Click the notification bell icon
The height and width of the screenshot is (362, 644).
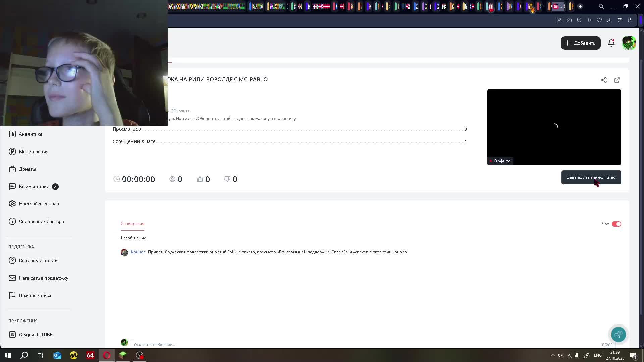tap(611, 43)
